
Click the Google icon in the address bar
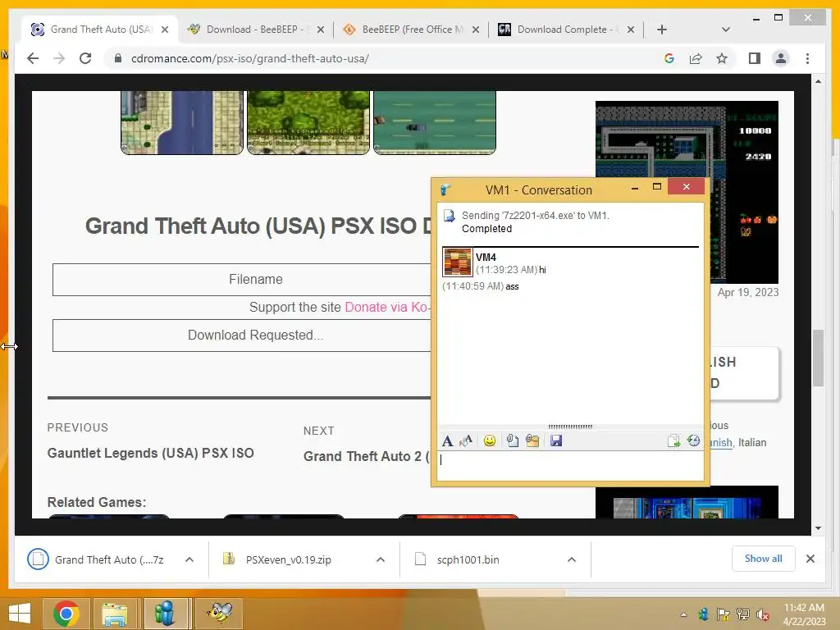click(669, 58)
